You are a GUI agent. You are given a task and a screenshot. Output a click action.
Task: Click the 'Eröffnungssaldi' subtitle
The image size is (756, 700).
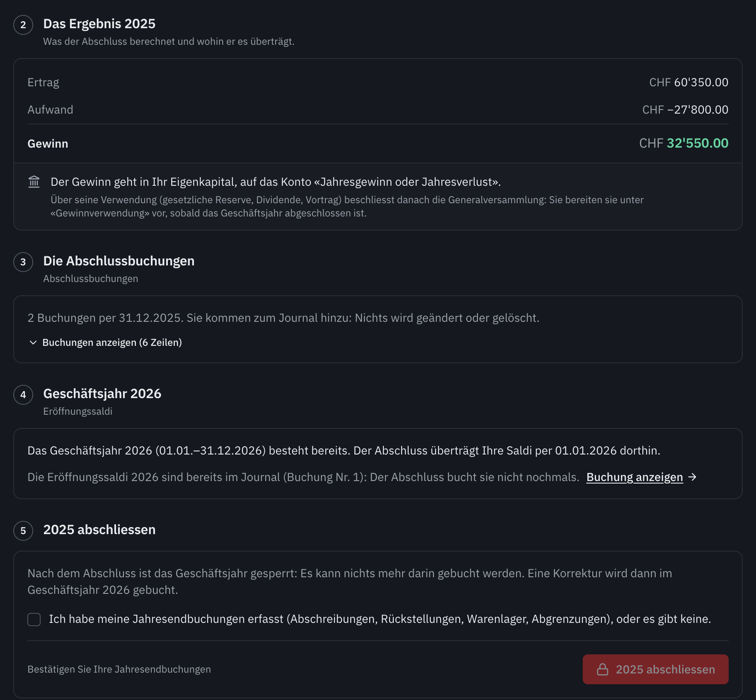[78, 411]
